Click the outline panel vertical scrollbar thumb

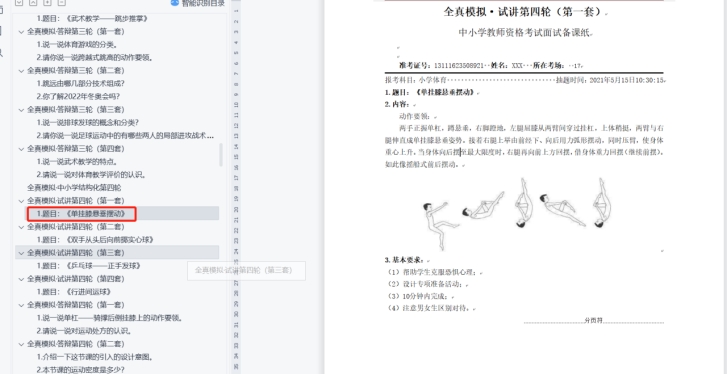pyautogui.click(x=221, y=155)
